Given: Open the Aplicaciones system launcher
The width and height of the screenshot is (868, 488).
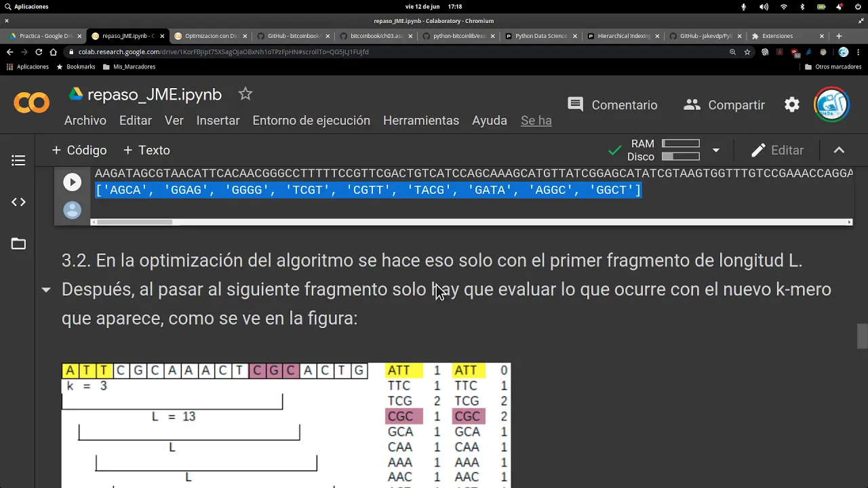Looking at the screenshot, I should pos(26,7).
